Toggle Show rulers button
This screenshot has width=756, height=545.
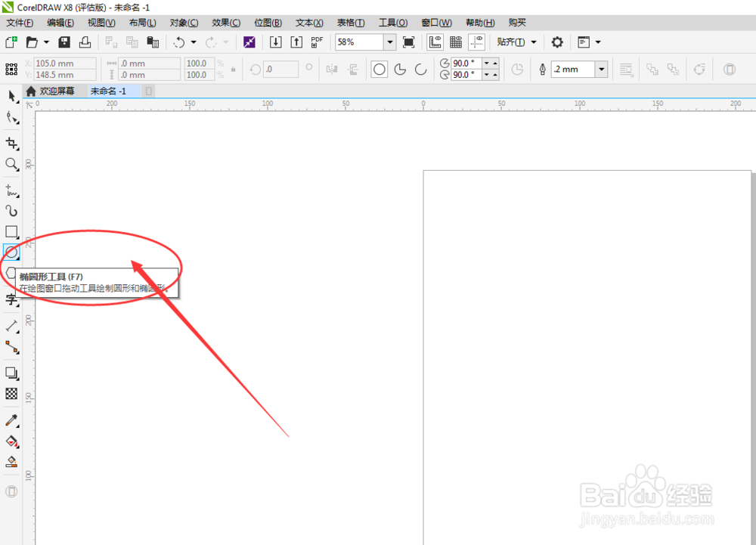coord(435,42)
